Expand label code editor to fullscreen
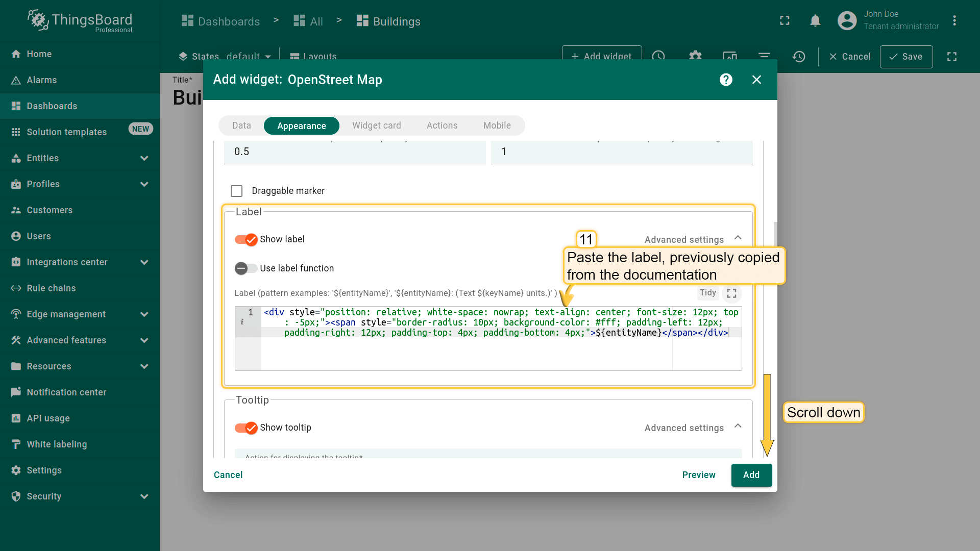The image size is (980, 551). [731, 293]
